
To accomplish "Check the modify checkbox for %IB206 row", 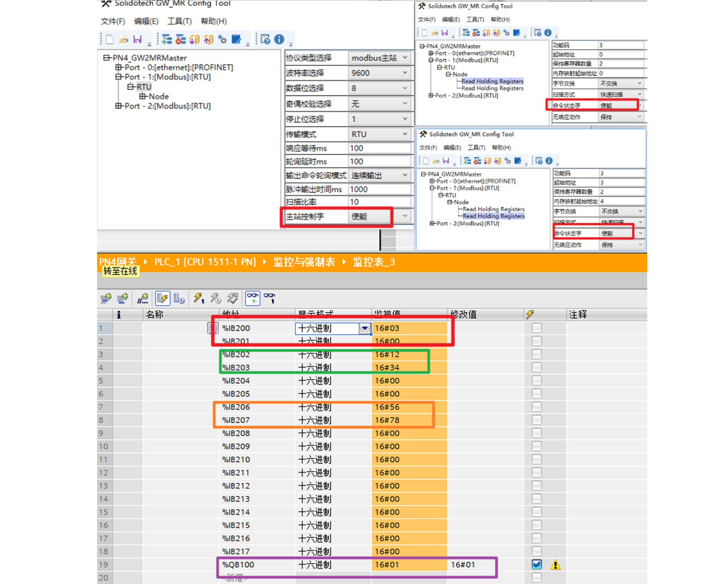I will [537, 407].
